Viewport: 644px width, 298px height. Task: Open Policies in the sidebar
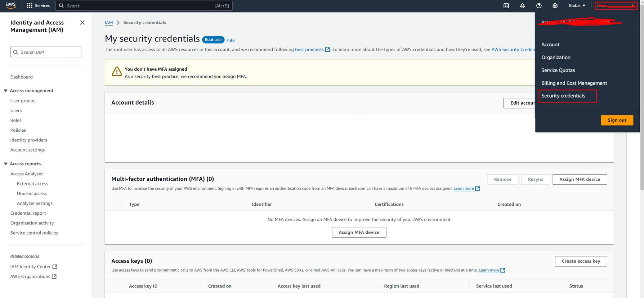click(x=18, y=130)
